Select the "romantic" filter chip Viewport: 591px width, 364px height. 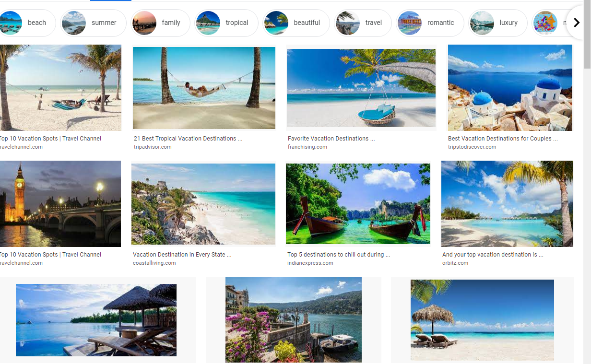coord(430,23)
